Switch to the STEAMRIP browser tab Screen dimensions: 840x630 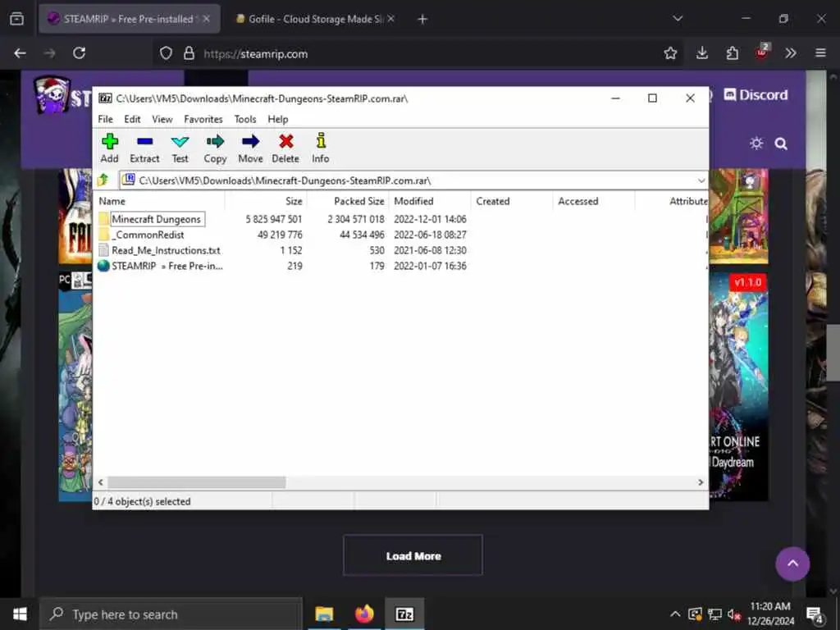(x=129, y=19)
